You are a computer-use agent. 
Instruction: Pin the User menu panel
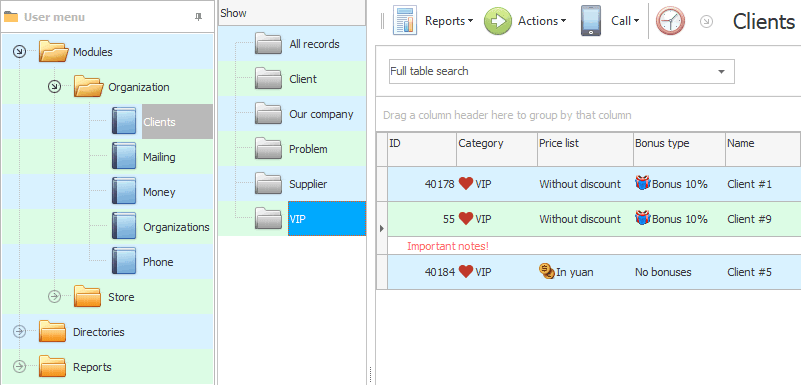point(199,17)
